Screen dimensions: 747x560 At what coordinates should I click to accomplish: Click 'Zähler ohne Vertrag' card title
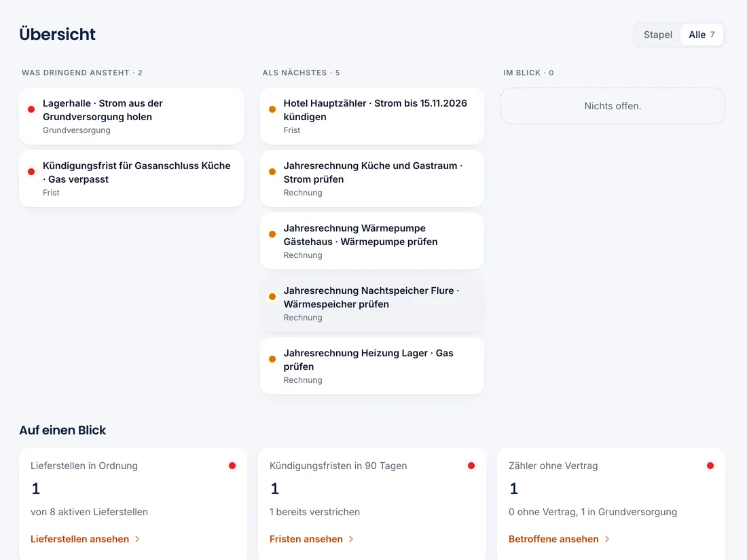(553, 466)
